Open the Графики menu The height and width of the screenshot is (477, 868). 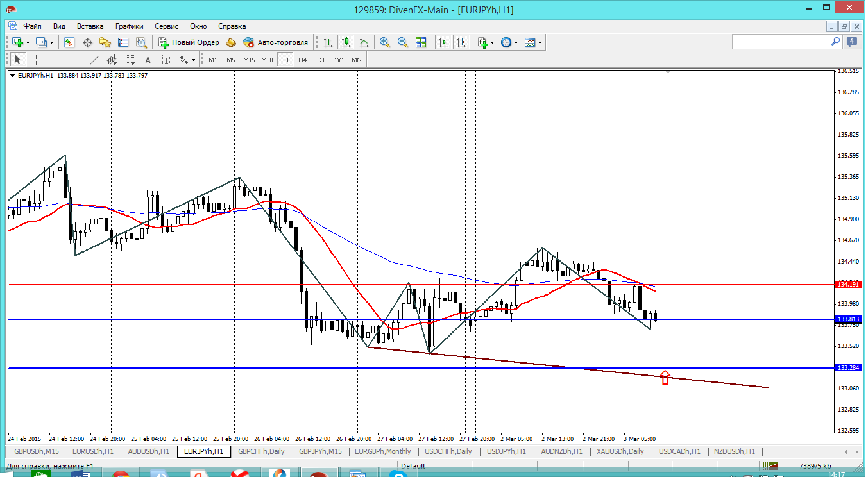129,26
